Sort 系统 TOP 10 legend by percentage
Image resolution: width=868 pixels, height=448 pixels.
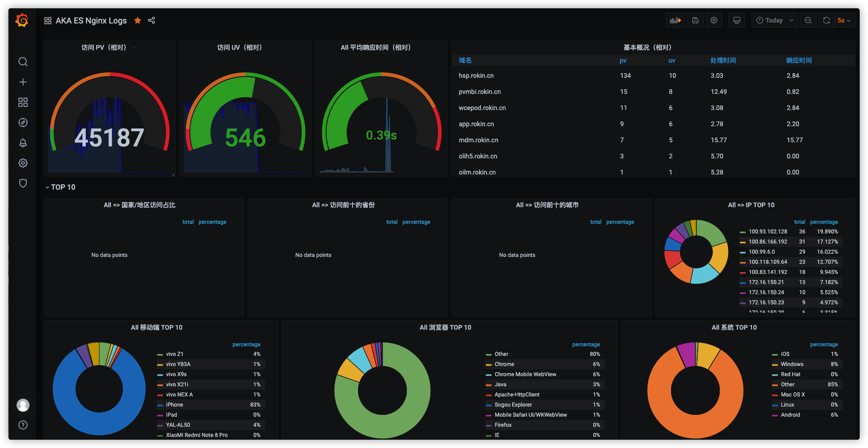(824, 344)
